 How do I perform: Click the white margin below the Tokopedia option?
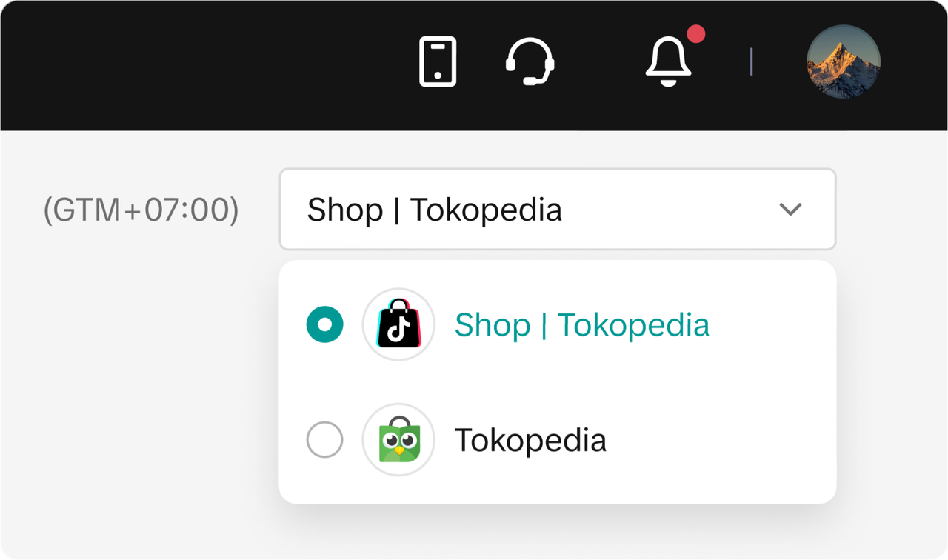(x=555, y=489)
